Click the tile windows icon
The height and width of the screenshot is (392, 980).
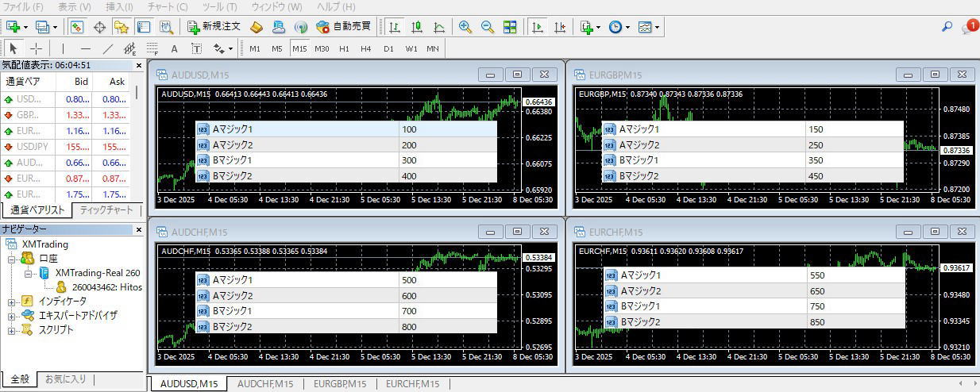point(510,27)
